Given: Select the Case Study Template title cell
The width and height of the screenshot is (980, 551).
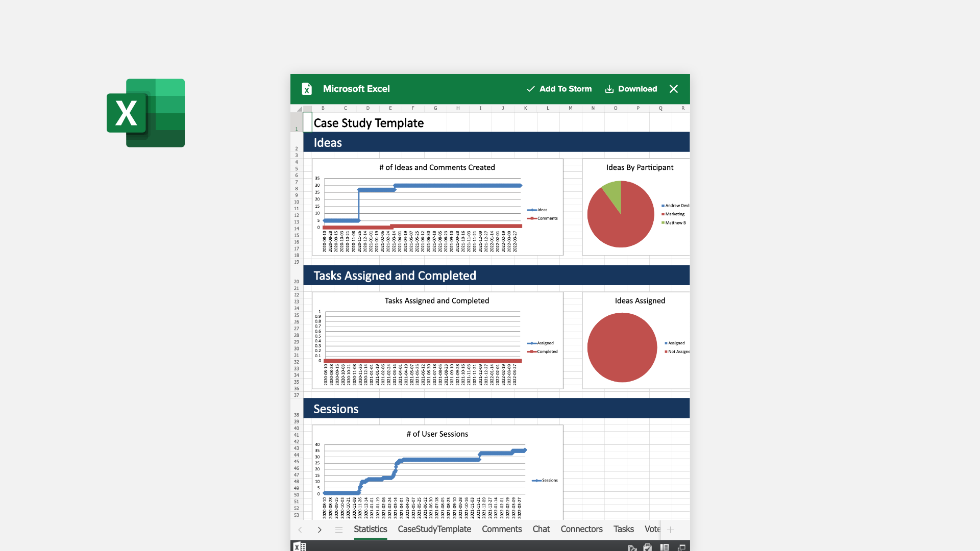Looking at the screenshot, I should [x=369, y=123].
